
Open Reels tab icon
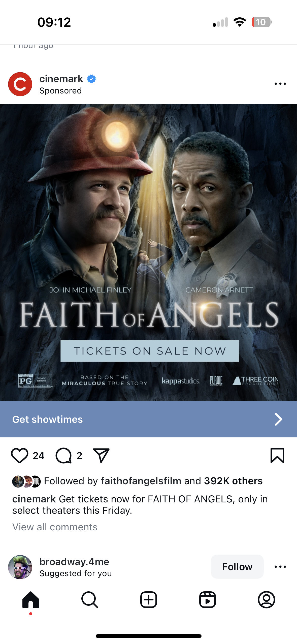[x=208, y=600]
